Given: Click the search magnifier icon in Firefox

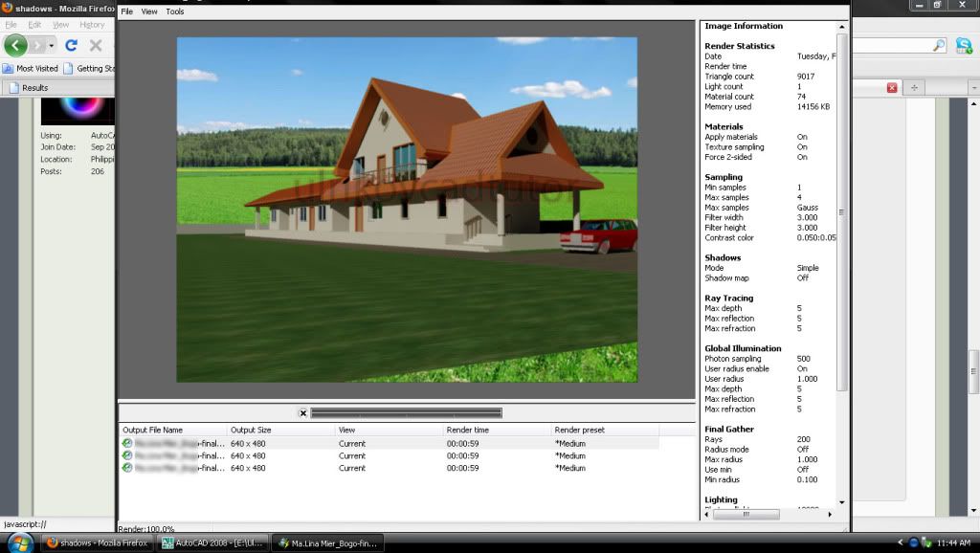Looking at the screenshot, I should [x=939, y=45].
